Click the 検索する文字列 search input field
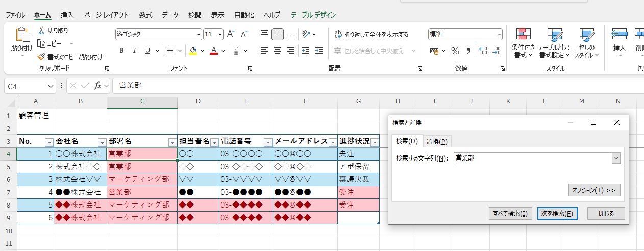This screenshot has height=251, width=644. [x=532, y=158]
